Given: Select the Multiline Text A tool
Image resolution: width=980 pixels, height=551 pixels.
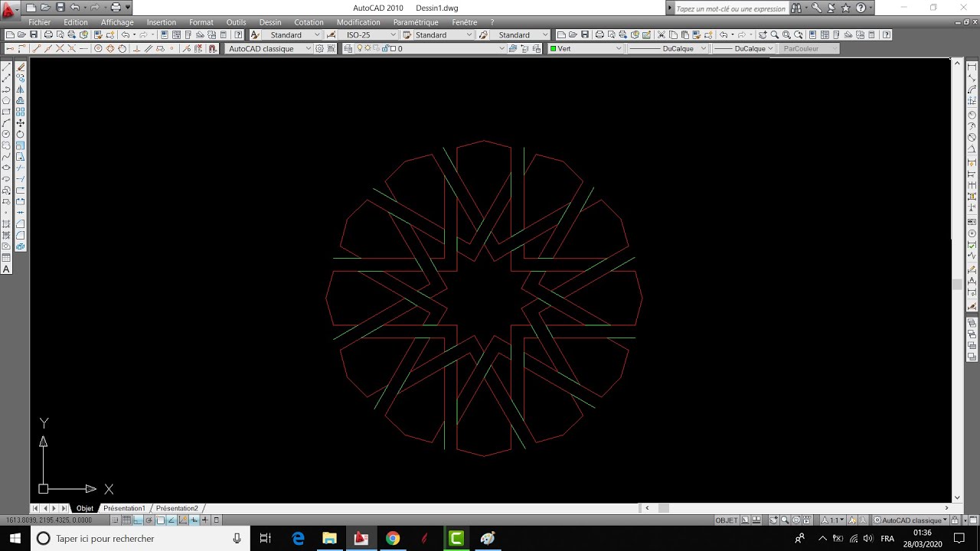Looking at the screenshot, I should coord(6,269).
